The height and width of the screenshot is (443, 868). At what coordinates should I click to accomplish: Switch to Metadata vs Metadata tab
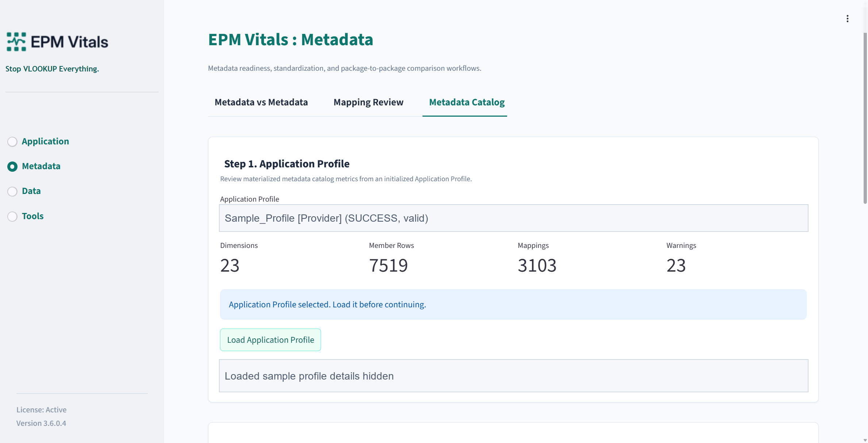[x=261, y=102]
